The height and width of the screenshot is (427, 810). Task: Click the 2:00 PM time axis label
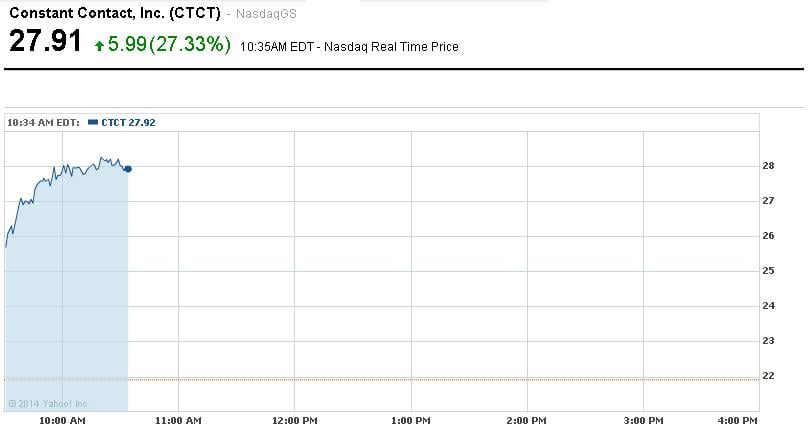pyautogui.click(x=529, y=420)
